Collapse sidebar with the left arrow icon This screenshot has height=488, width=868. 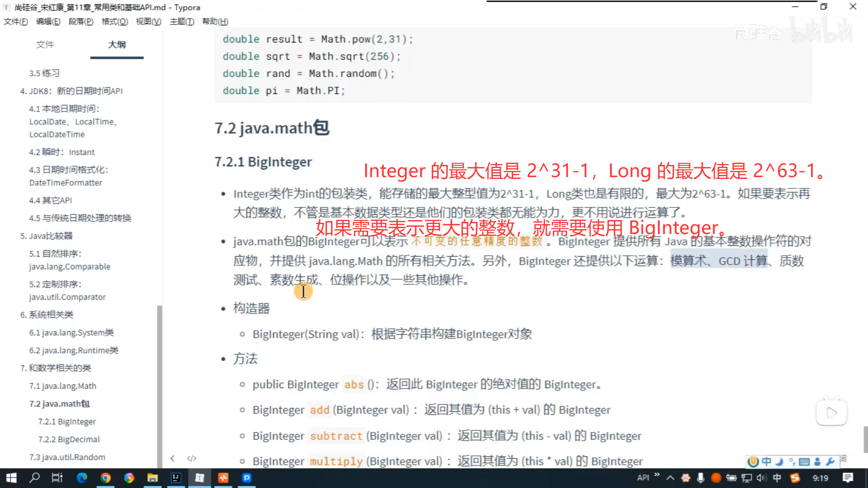pyautogui.click(x=173, y=459)
